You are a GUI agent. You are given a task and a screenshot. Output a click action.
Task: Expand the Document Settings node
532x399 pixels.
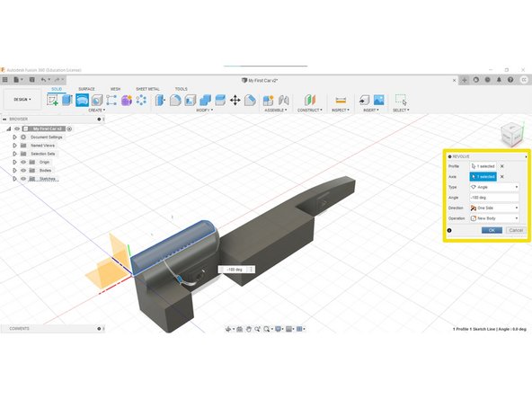coord(14,137)
